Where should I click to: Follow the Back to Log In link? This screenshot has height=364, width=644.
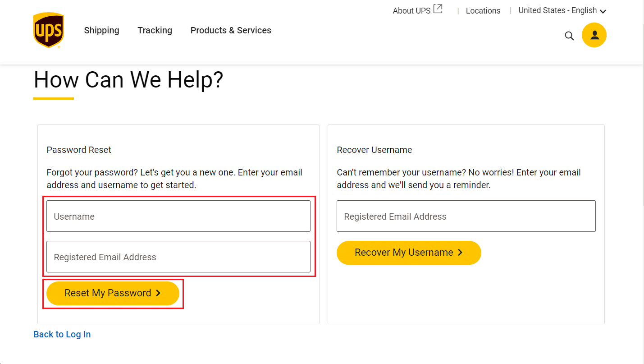pos(62,334)
